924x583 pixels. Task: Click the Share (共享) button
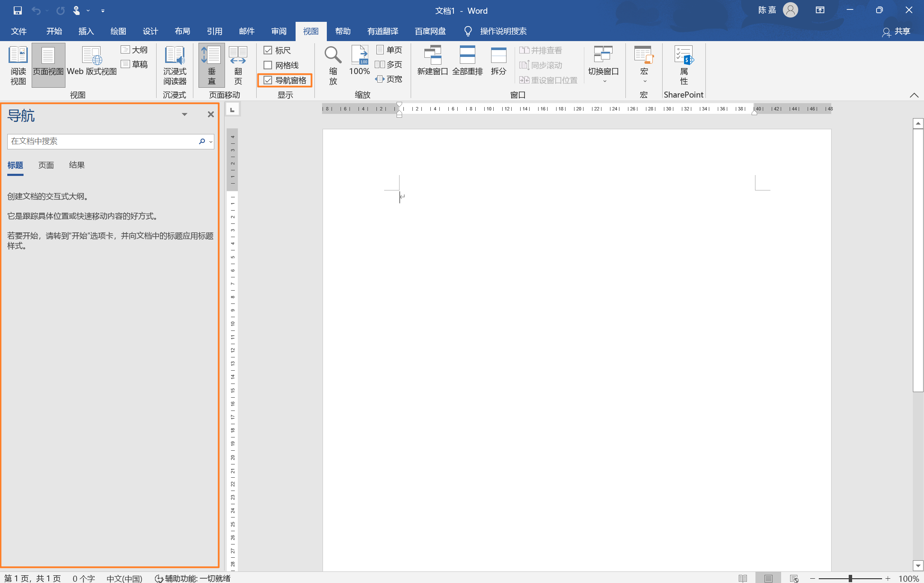click(897, 31)
